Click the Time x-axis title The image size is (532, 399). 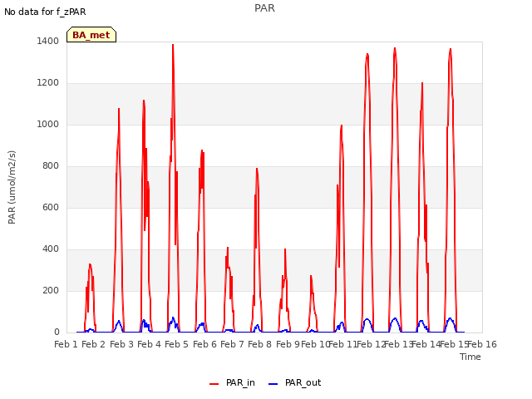tap(470, 357)
